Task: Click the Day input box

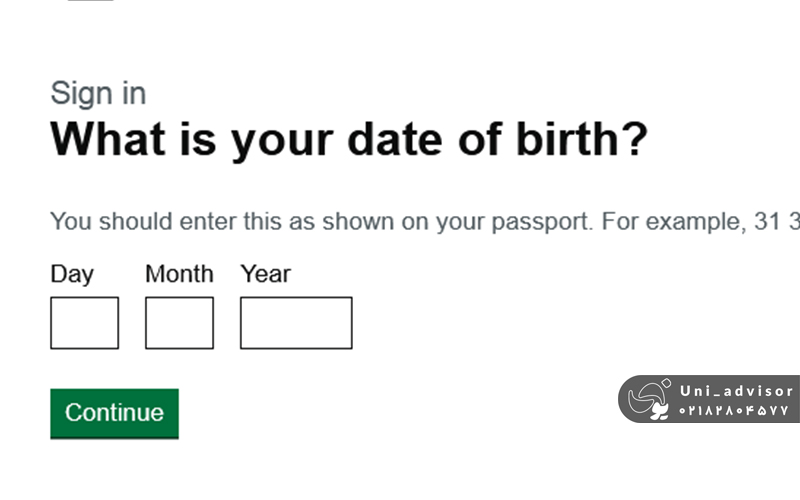Action: click(84, 323)
